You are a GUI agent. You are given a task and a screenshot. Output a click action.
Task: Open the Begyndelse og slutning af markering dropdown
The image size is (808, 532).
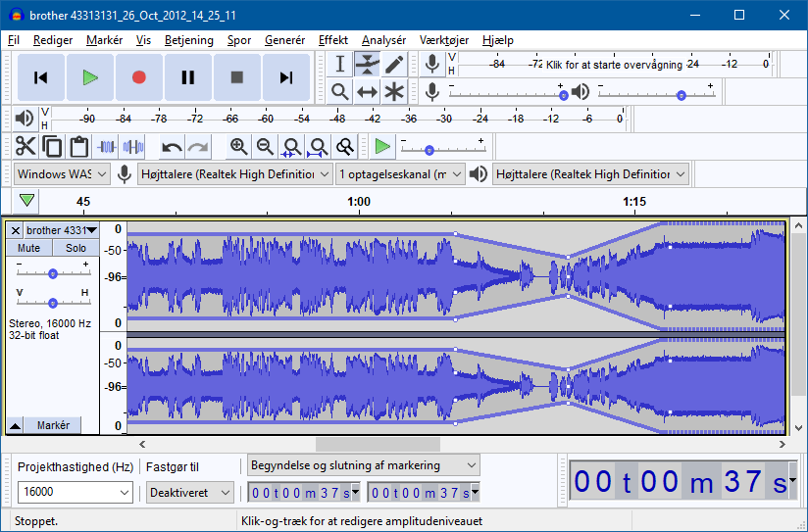click(x=363, y=465)
